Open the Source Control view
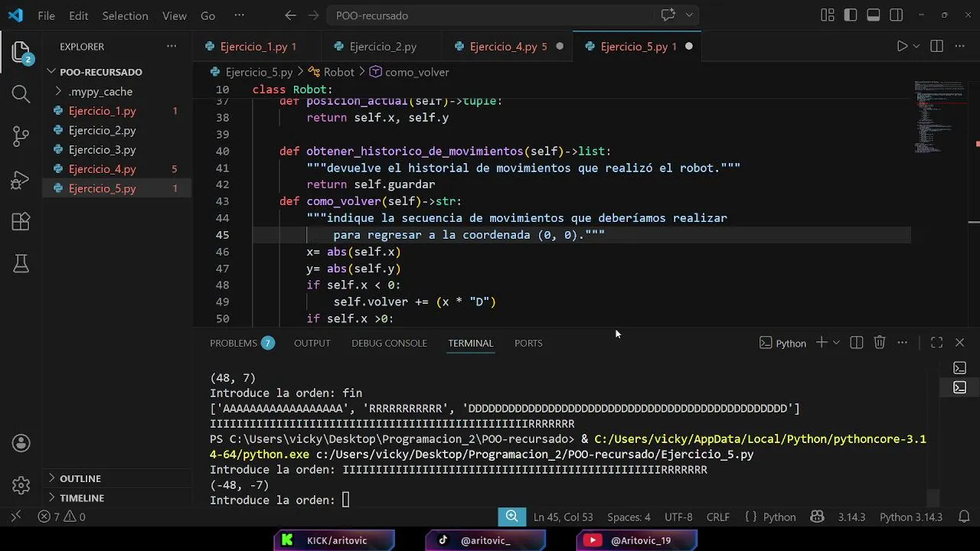This screenshot has width=980, height=551. tap(21, 136)
